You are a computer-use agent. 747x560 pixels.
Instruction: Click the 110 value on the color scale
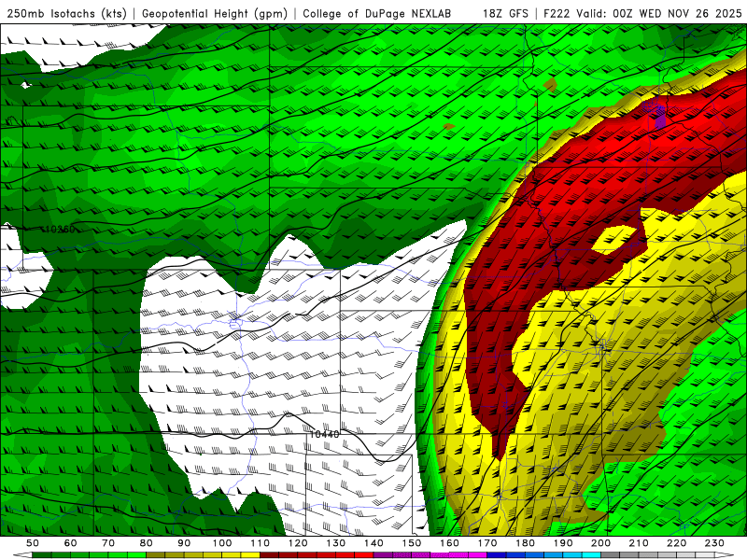(x=261, y=543)
